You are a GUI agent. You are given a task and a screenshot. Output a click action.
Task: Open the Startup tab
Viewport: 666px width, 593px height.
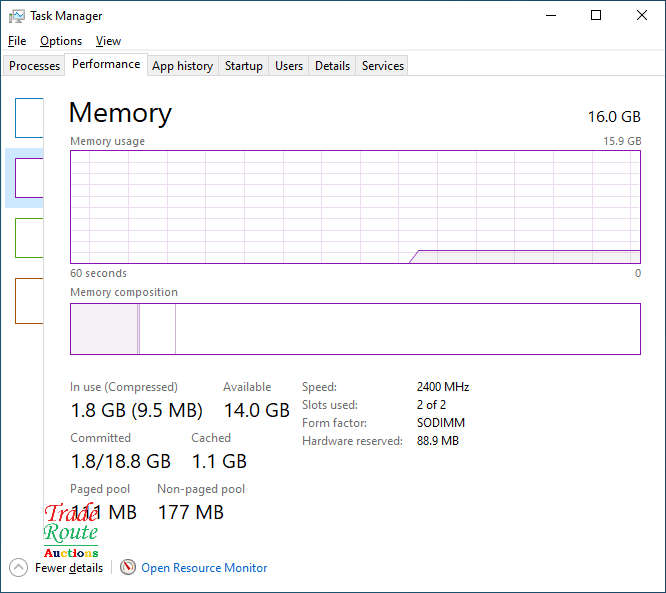(x=244, y=66)
